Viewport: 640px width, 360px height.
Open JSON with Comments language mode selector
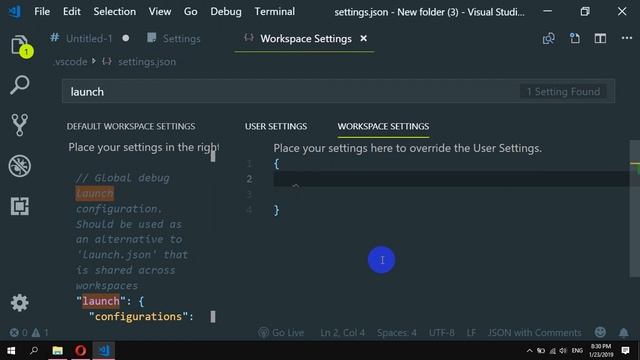click(534, 333)
